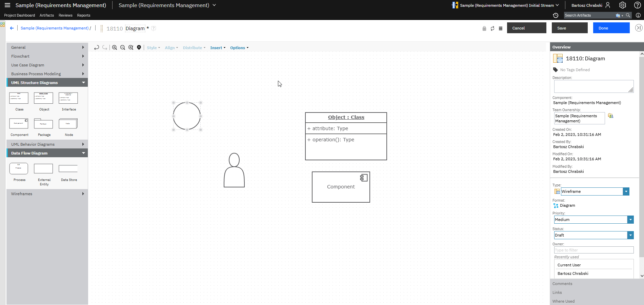Open the Priority Medium dropdown
This screenshot has height=305, width=644.
630,220
